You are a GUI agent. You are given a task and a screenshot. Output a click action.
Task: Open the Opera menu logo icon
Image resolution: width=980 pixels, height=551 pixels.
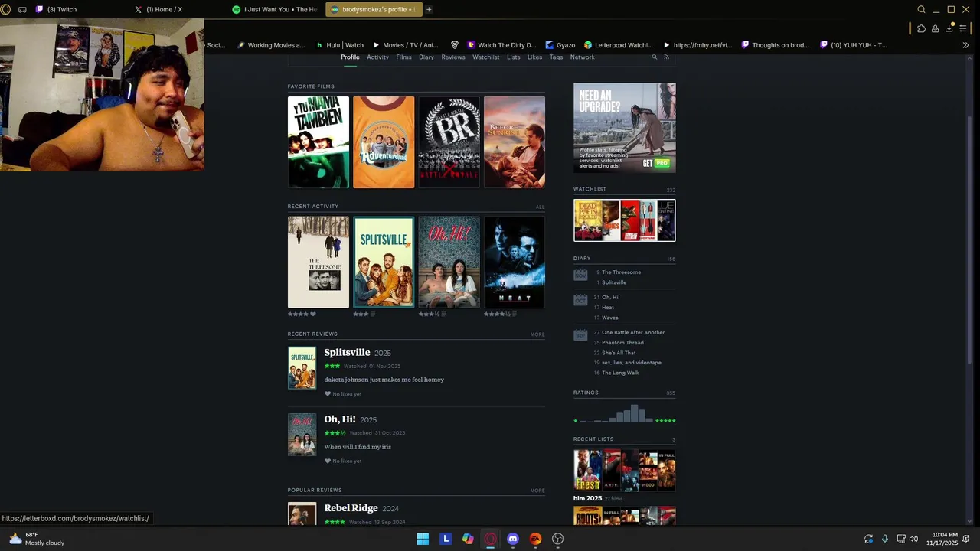(x=6, y=9)
